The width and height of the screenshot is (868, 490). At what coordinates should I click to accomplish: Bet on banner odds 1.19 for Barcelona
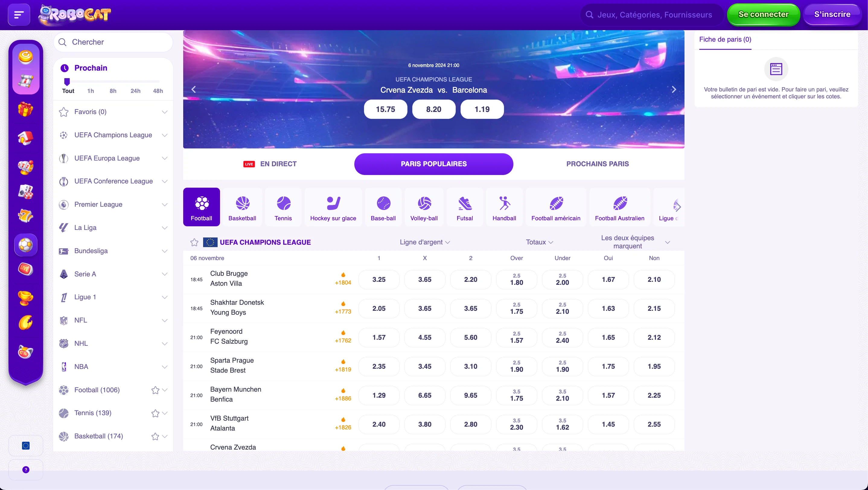(482, 109)
